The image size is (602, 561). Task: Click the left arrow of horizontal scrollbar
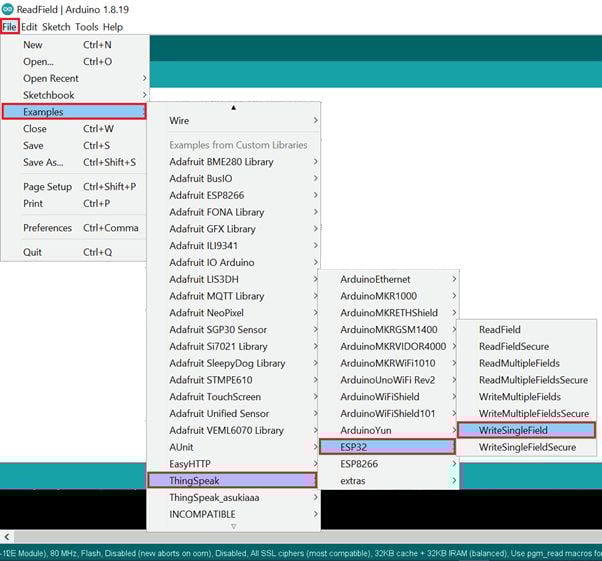6,537
